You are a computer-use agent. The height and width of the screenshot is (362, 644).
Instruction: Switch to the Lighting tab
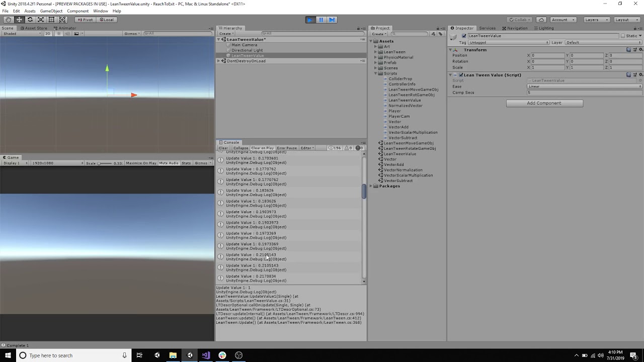click(x=543, y=28)
